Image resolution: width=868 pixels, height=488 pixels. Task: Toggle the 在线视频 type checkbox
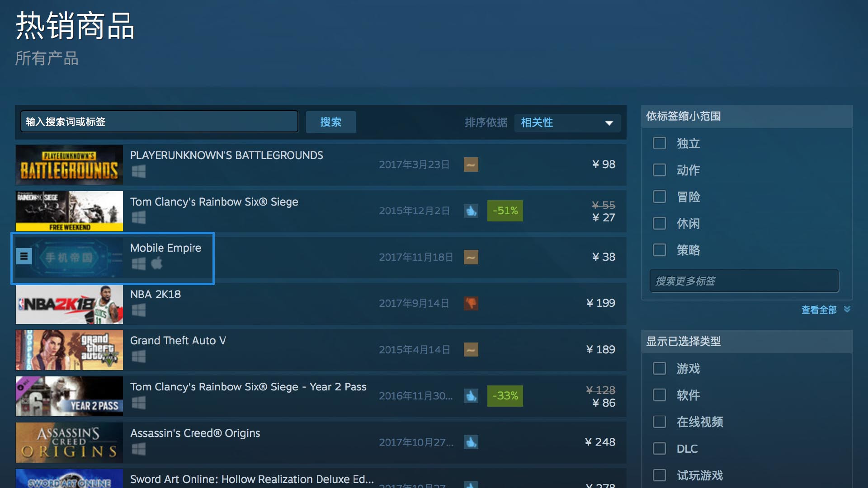pos(660,422)
